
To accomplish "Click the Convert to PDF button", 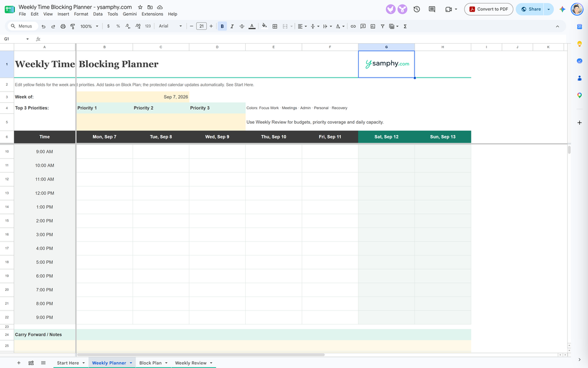I will coord(489,9).
